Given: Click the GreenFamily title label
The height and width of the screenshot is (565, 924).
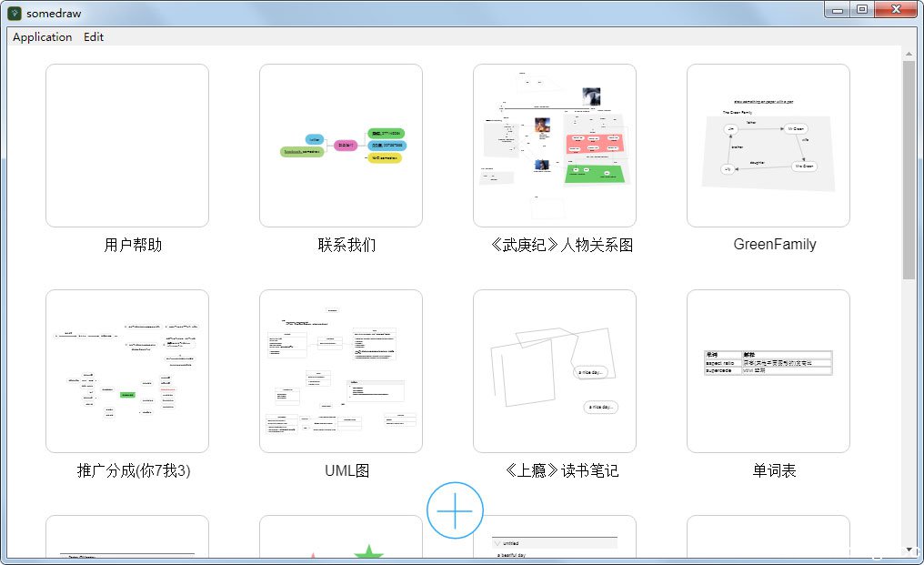Looking at the screenshot, I should (x=775, y=245).
